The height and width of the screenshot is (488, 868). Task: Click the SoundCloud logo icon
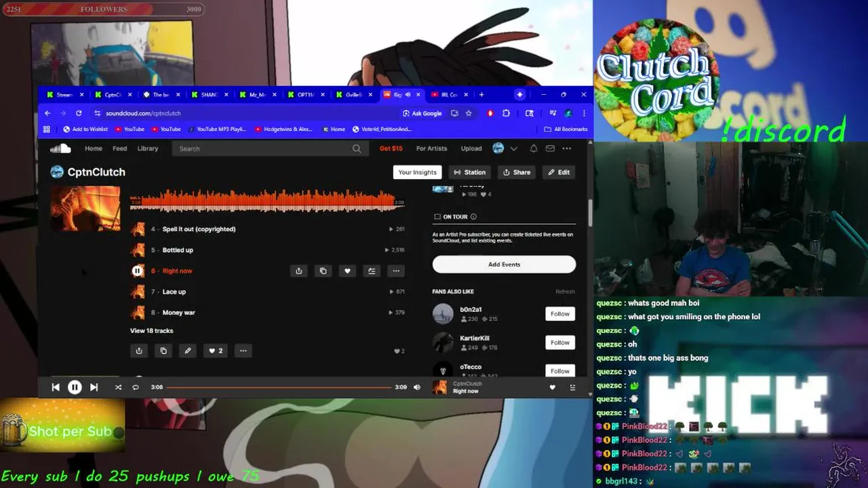60,148
